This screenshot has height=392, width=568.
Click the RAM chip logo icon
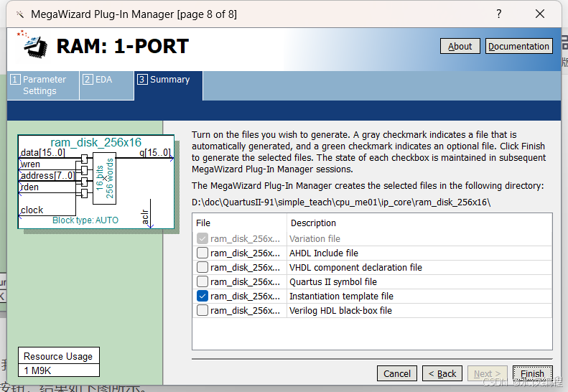coord(32,45)
